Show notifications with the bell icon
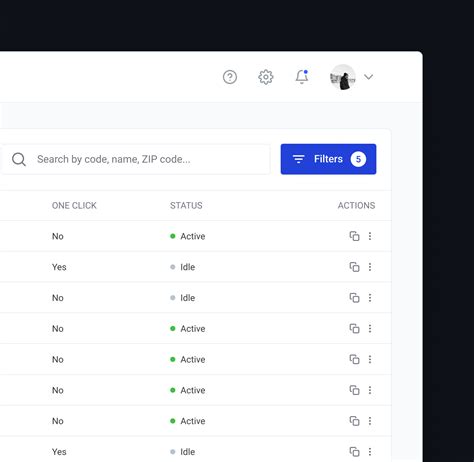 coord(302,77)
